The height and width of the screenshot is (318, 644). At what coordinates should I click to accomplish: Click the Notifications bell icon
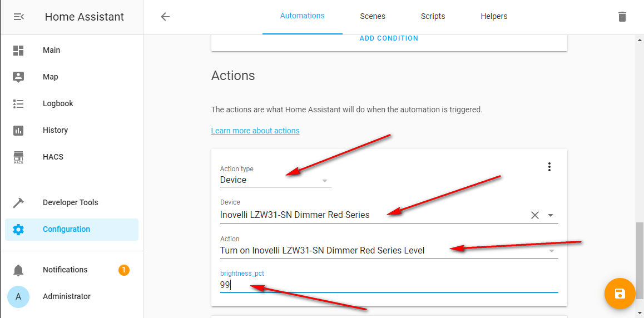[x=18, y=270]
